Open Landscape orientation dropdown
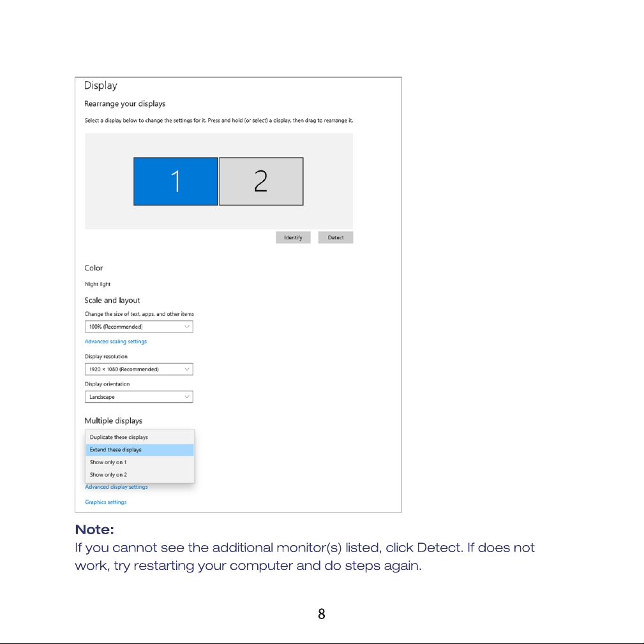Viewport: 644px width, 644px height. [139, 397]
